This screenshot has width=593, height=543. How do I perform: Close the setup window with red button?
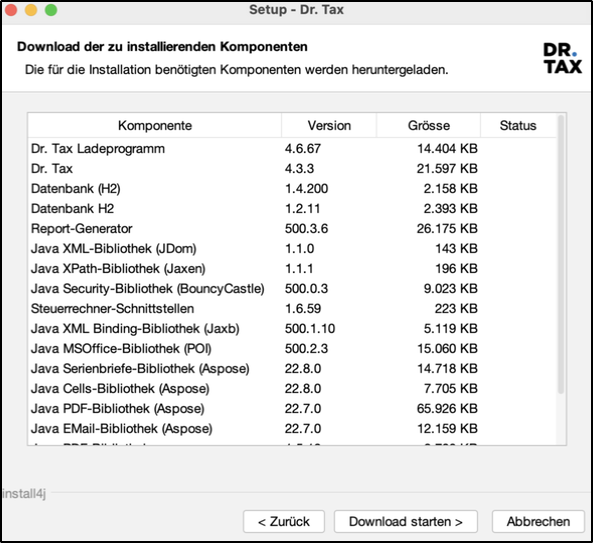pos(11,10)
